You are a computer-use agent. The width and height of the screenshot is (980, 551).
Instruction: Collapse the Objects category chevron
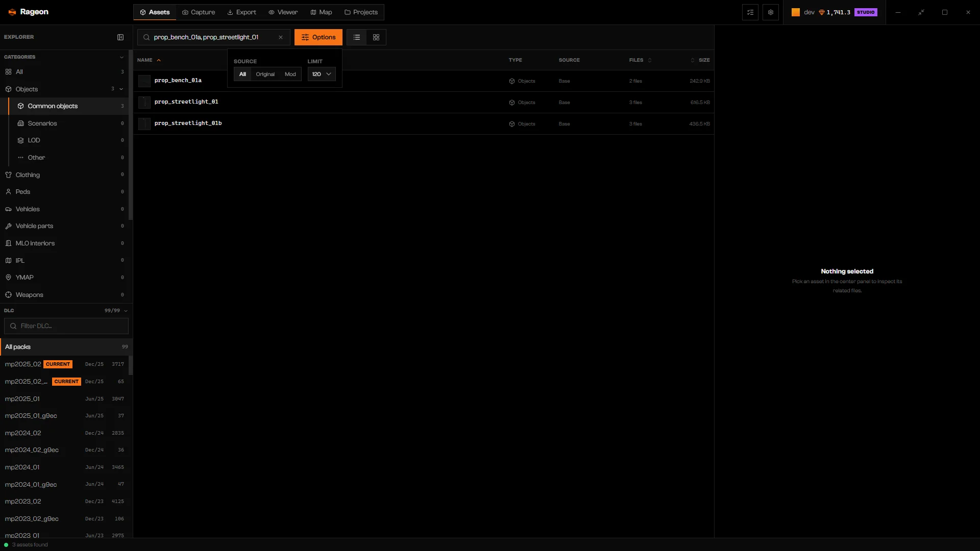[x=121, y=89]
